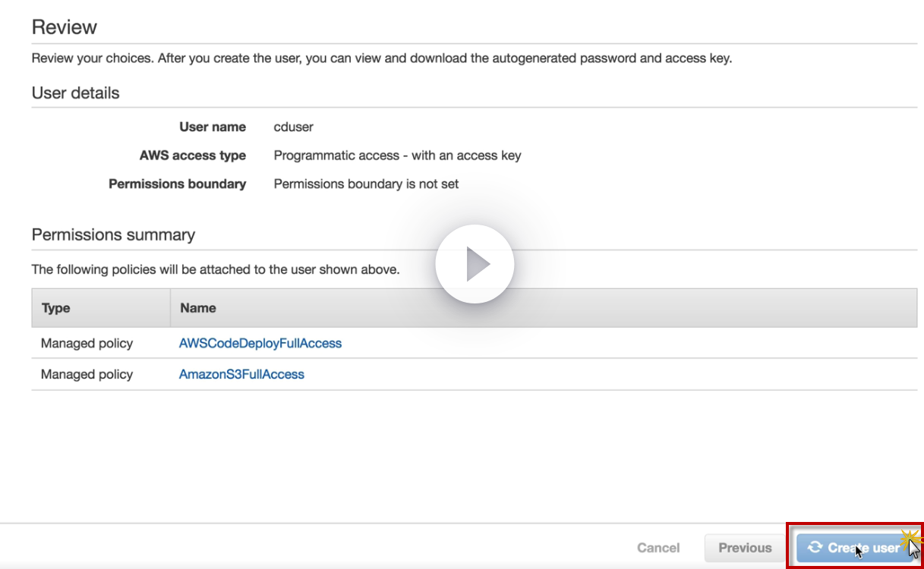This screenshot has height=569, width=924.
Task: Open the AmazonS3FullAccess policy link
Action: [x=241, y=374]
